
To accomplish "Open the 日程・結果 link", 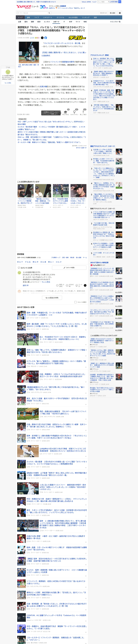I will (65, 257).
